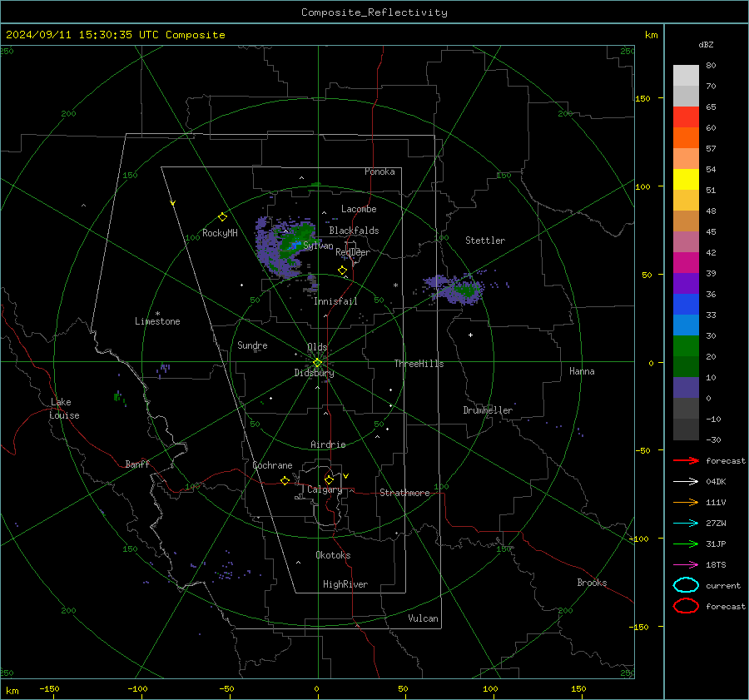Click the Lake Louise label

coord(64,409)
